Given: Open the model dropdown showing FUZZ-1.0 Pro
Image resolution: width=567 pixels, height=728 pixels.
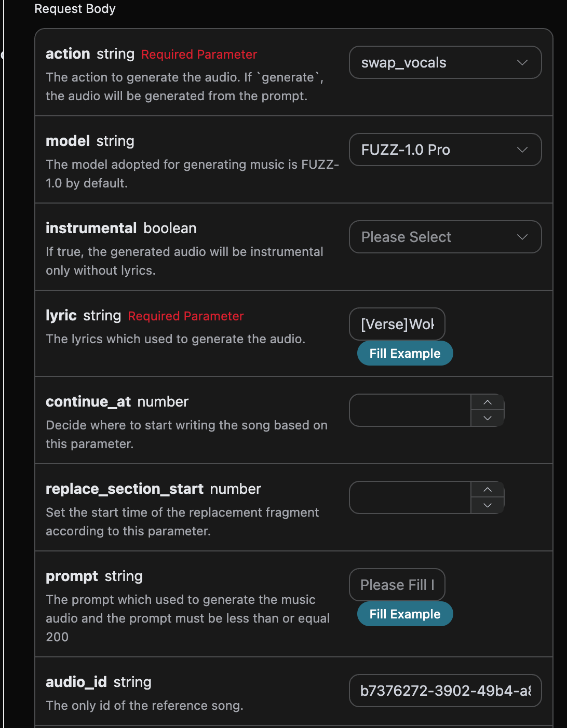Looking at the screenshot, I should (x=445, y=150).
